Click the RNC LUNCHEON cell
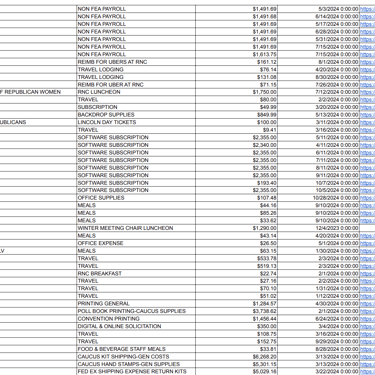 point(136,92)
